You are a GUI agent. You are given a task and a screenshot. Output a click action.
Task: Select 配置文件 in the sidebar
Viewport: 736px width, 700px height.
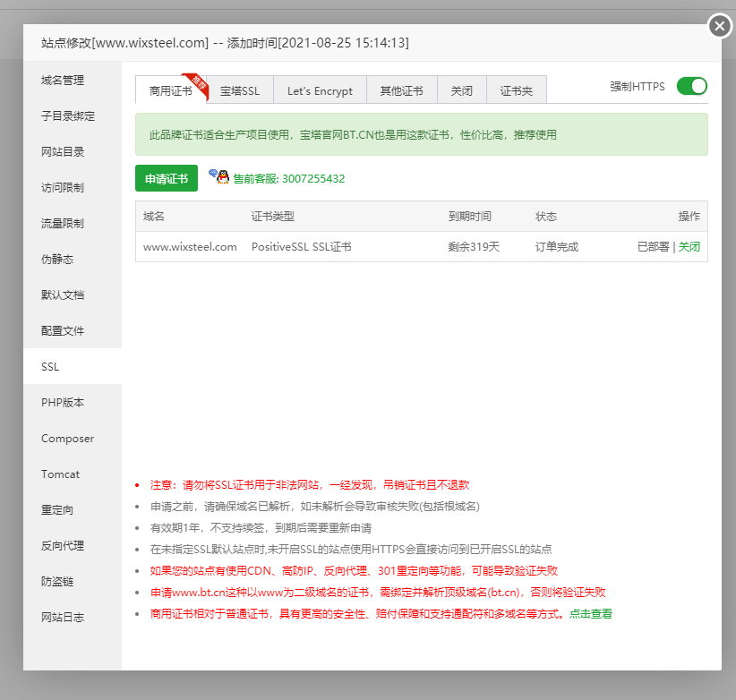click(63, 331)
